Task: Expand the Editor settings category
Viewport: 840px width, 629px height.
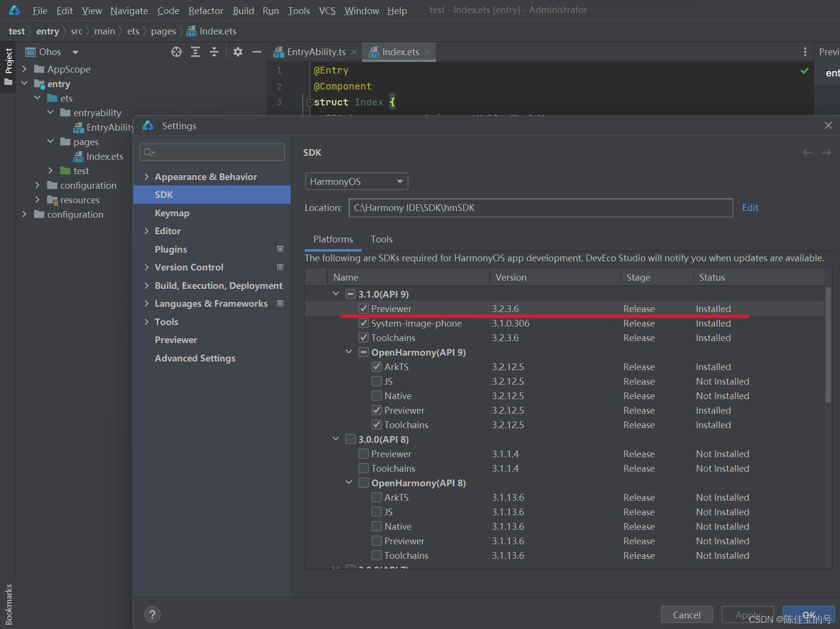Action: (x=147, y=231)
